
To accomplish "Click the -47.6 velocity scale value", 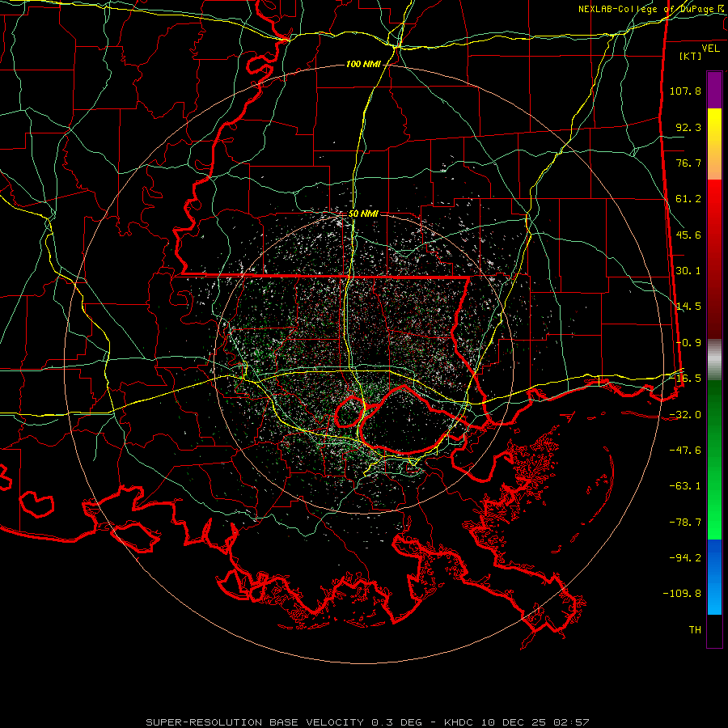I will point(685,451).
